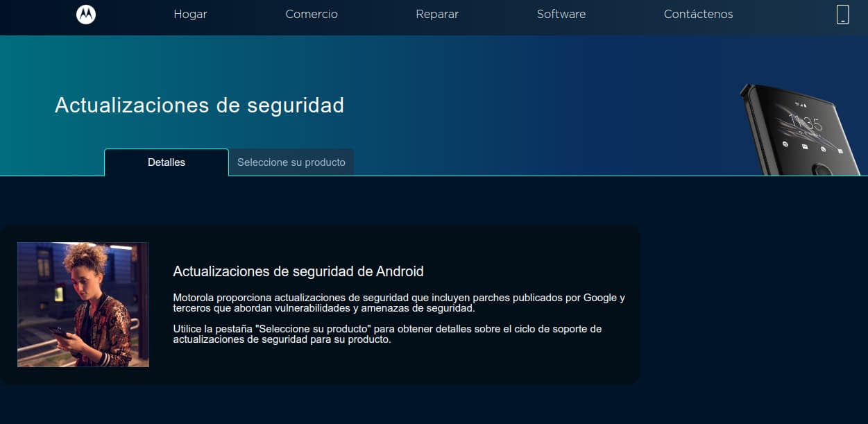Click the app icons row on Razr screen

coord(812,147)
